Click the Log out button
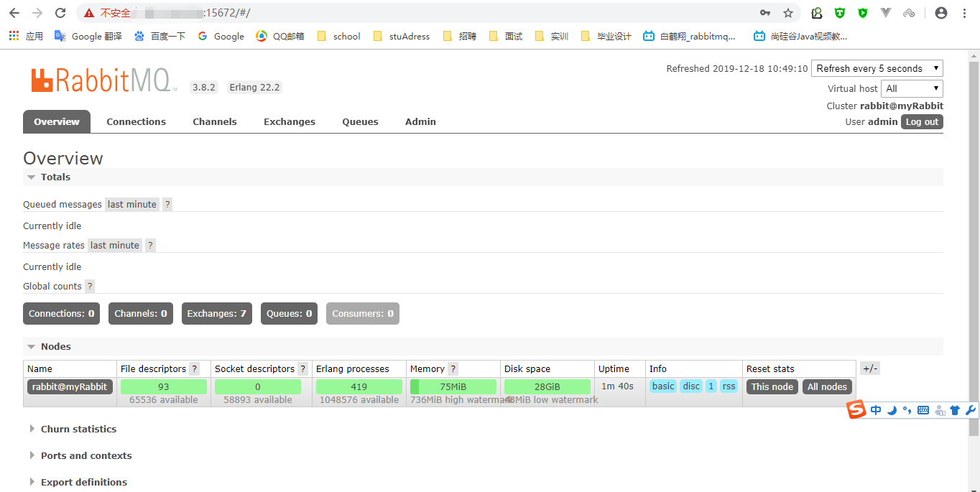The height and width of the screenshot is (492, 980). (x=922, y=121)
